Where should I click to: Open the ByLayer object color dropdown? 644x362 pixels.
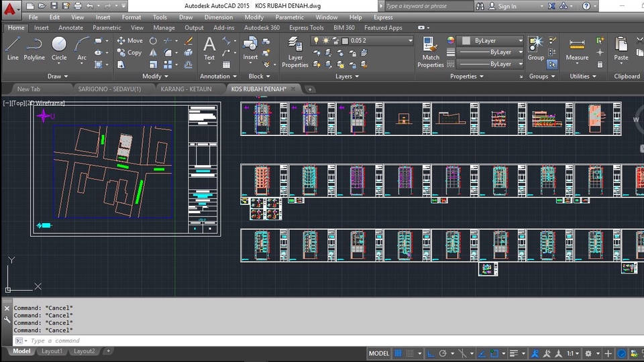(490, 41)
